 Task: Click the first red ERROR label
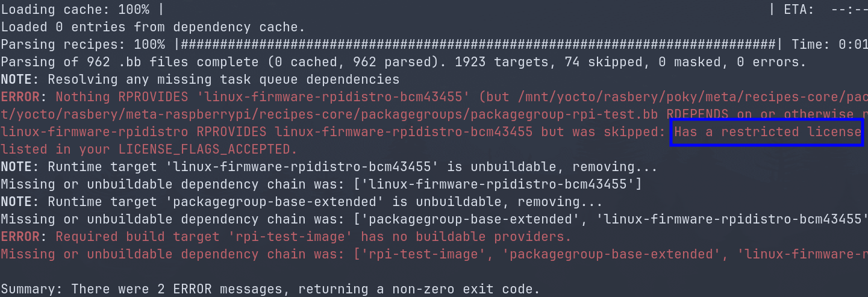click(x=21, y=97)
